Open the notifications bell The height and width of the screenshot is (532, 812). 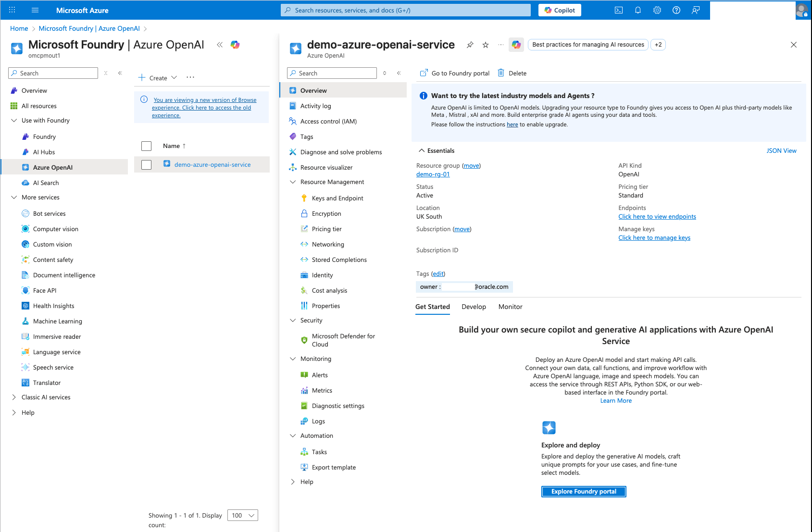pyautogui.click(x=638, y=10)
